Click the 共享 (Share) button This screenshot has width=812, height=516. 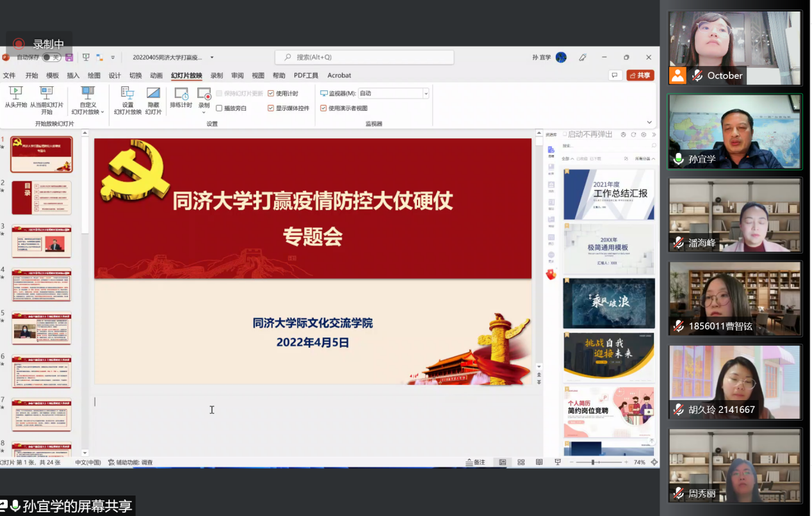point(640,75)
